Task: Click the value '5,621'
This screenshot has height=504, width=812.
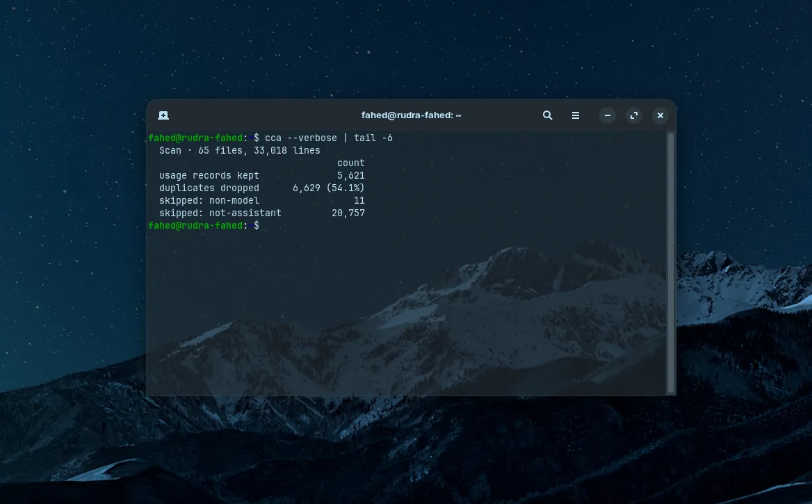Action: click(x=351, y=176)
